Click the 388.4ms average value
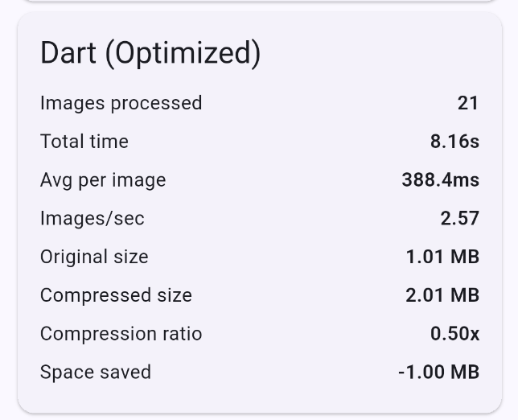 440,180
